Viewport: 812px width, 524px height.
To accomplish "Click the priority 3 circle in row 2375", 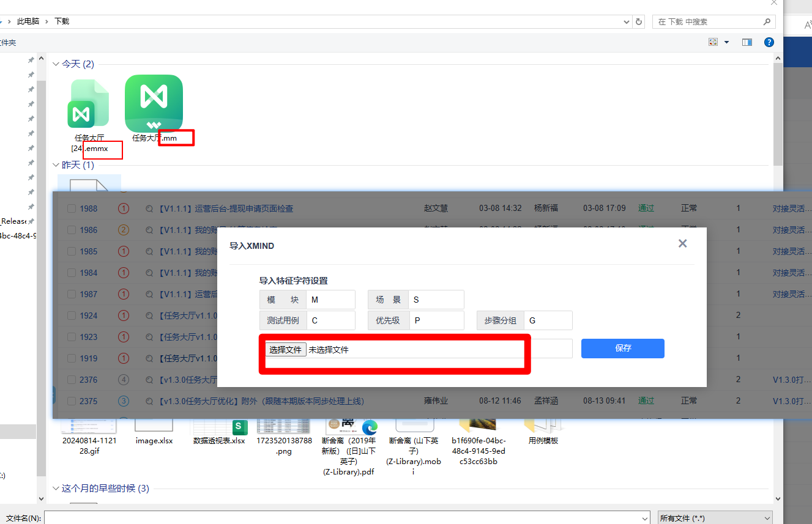I will (124, 401).
